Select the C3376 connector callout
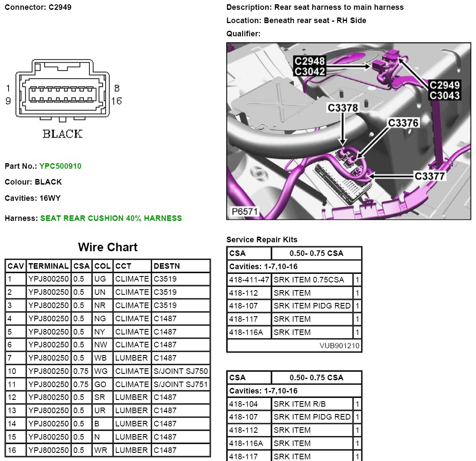This screenshot has width=476, height=461. (403, 123)
